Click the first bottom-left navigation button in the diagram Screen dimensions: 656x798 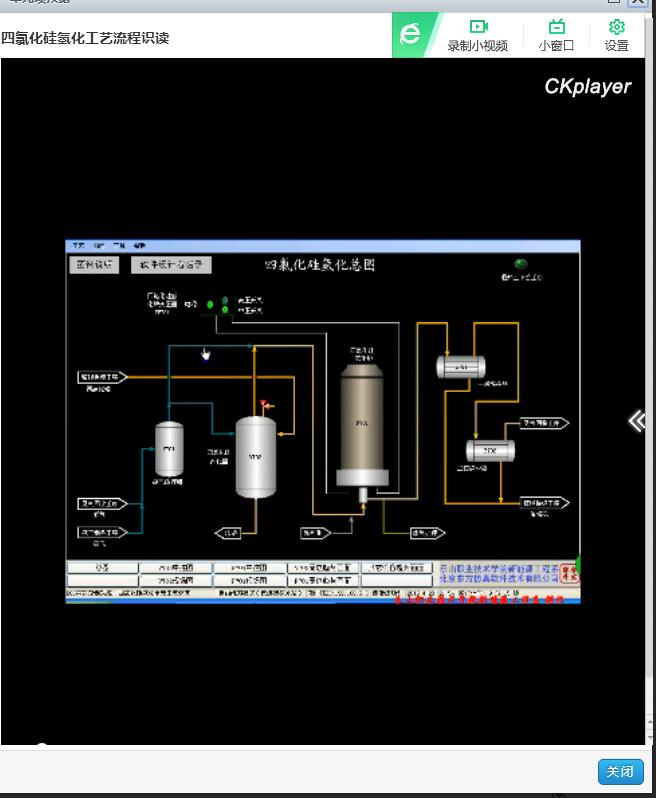coord(101,568)
